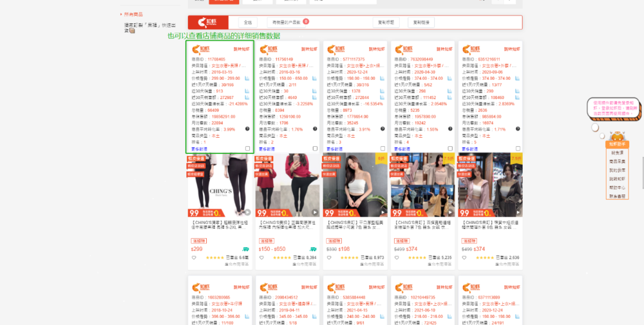This screenshot has height=325, width=644.
Task: Tick the checkbox on rank 4 data card
Action: point(450,149)
